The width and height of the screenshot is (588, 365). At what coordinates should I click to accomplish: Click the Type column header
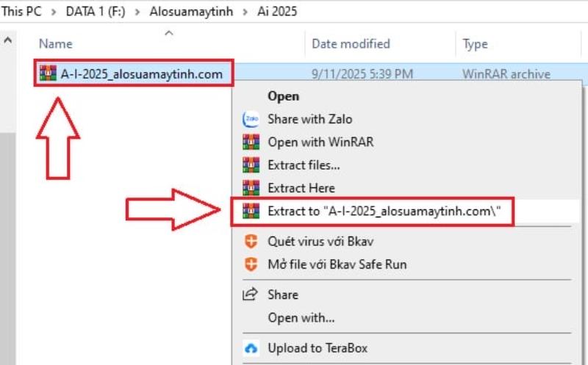(475, 44)
